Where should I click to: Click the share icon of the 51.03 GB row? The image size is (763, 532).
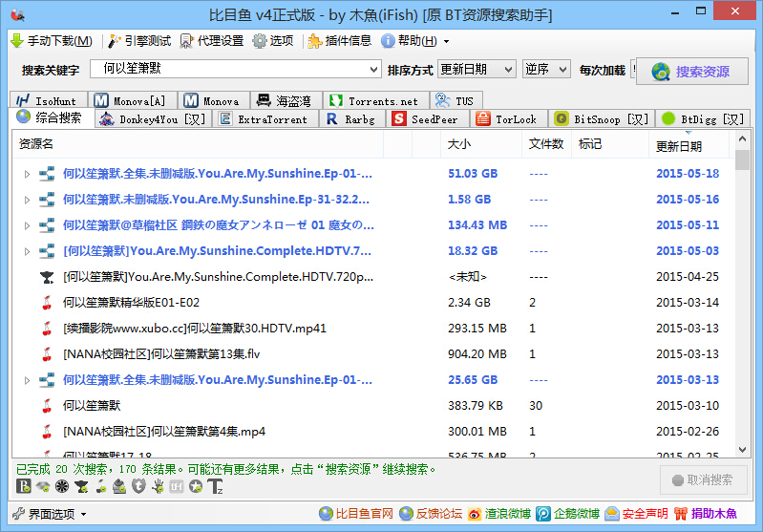pos(47,174)
